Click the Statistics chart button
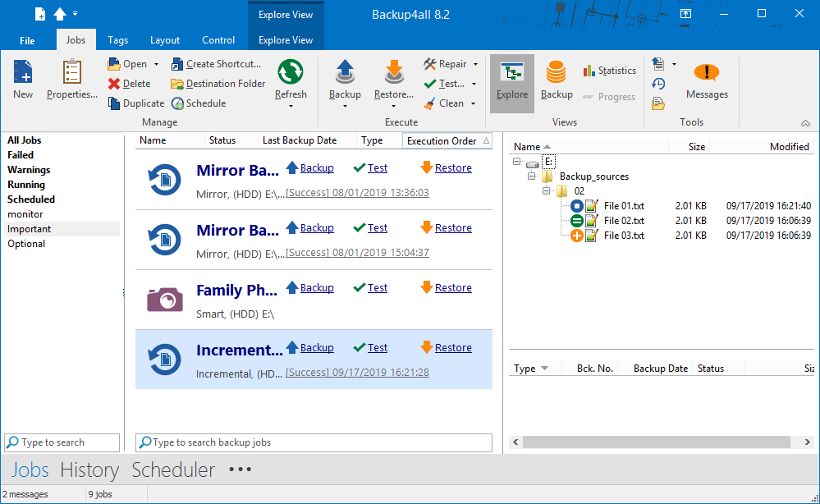 pyautogui.click(x=609, y=71)
